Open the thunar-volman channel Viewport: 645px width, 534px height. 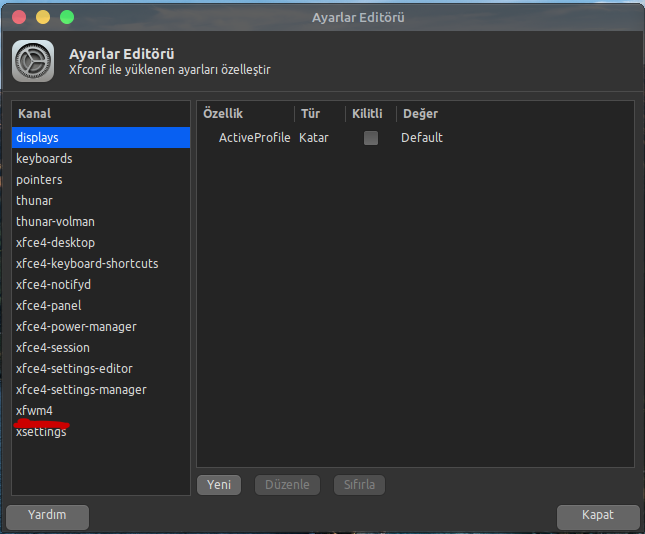(101, 221)
